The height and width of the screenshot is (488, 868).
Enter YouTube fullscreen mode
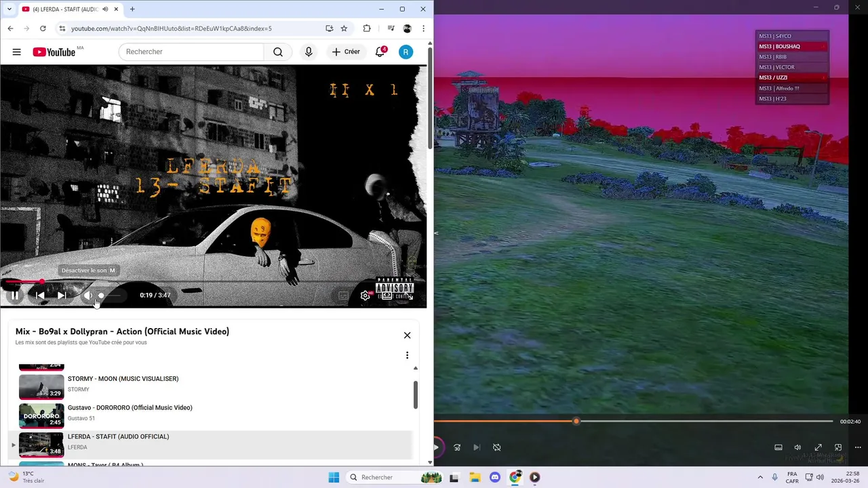409,296
